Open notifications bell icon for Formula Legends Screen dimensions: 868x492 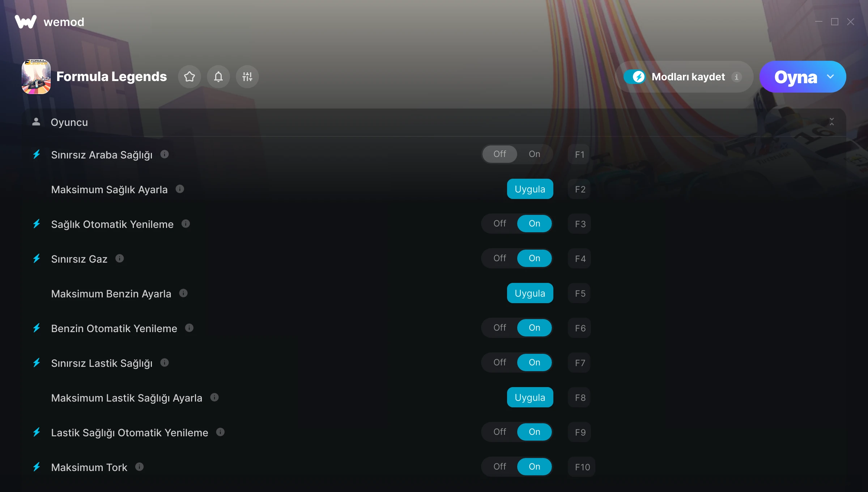(218, 77)
